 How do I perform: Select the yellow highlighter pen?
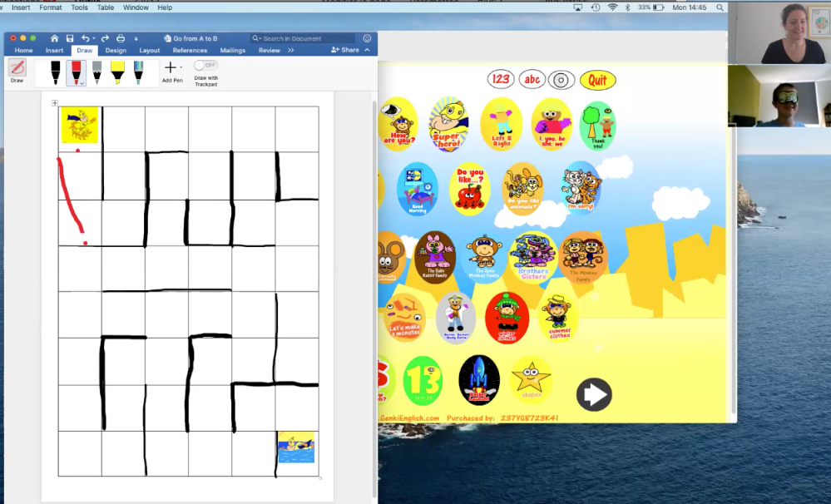117,72
